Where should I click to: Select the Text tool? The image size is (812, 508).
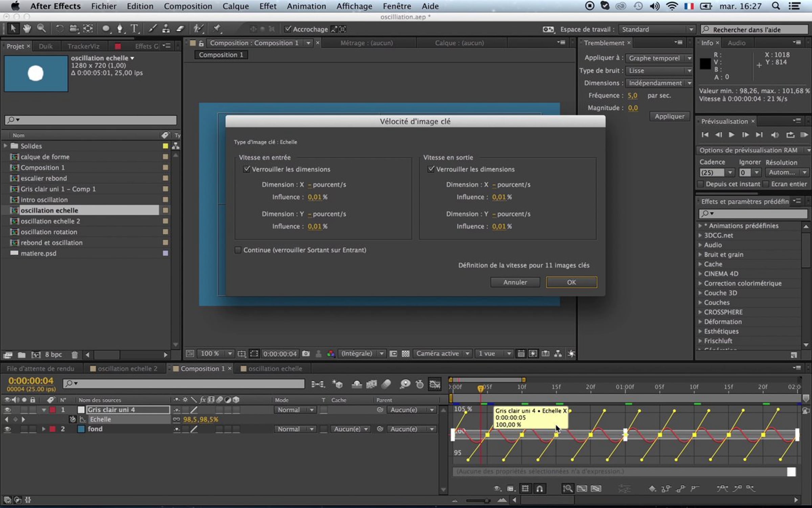point(134,29)
